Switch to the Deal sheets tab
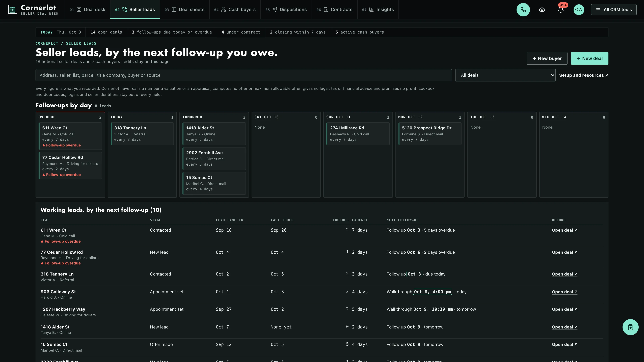The height and width of the screenshot is (362, 644). coord(184,10)
